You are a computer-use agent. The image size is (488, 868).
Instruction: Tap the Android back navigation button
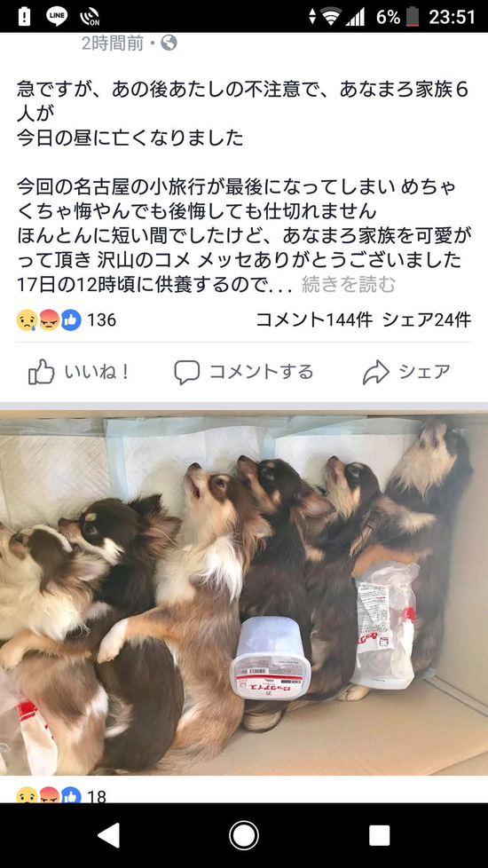coord(108,835)
